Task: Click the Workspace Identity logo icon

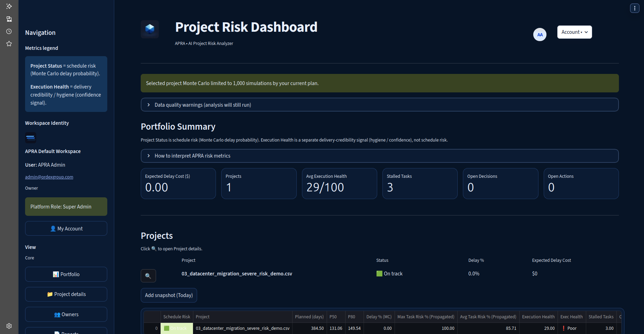Action: point(31,138)
